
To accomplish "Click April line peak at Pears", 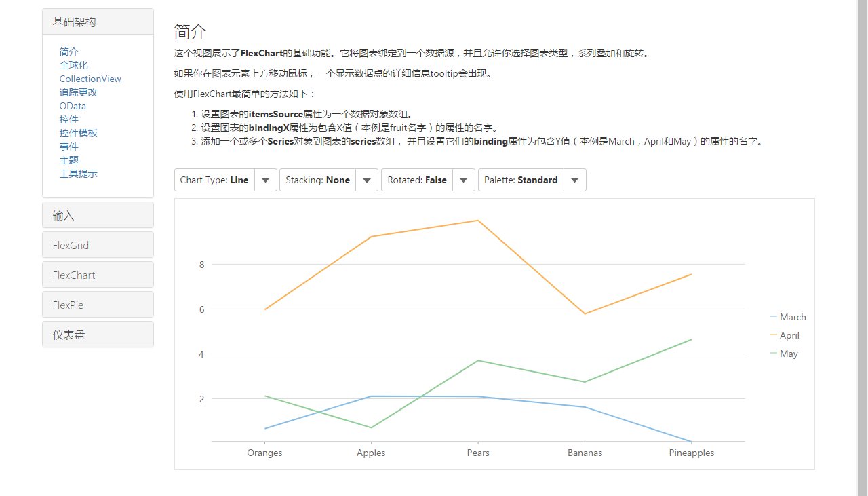I will point(478,221).
